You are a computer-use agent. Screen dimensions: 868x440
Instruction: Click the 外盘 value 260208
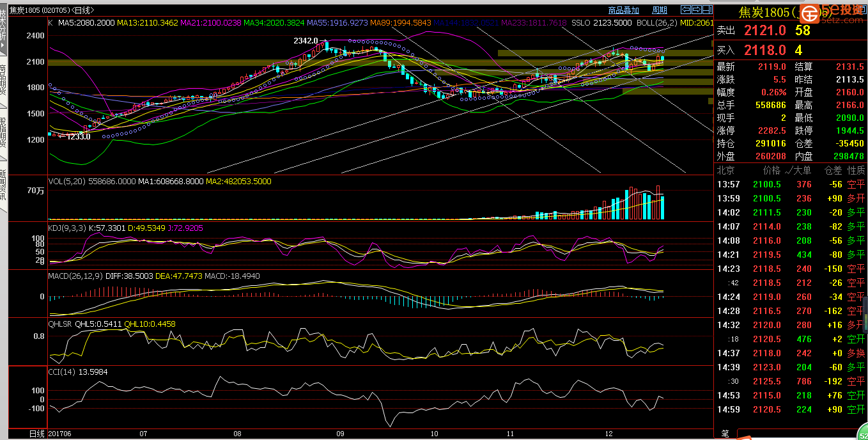770,156
